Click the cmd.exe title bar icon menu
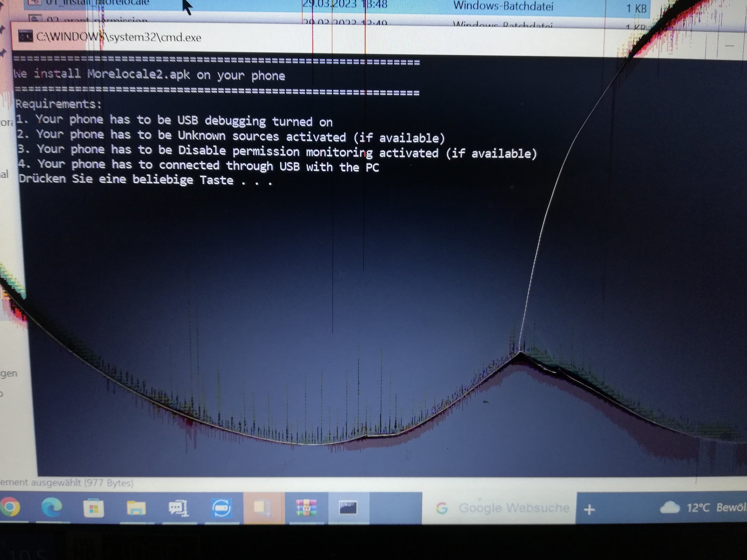 [26, 37]
